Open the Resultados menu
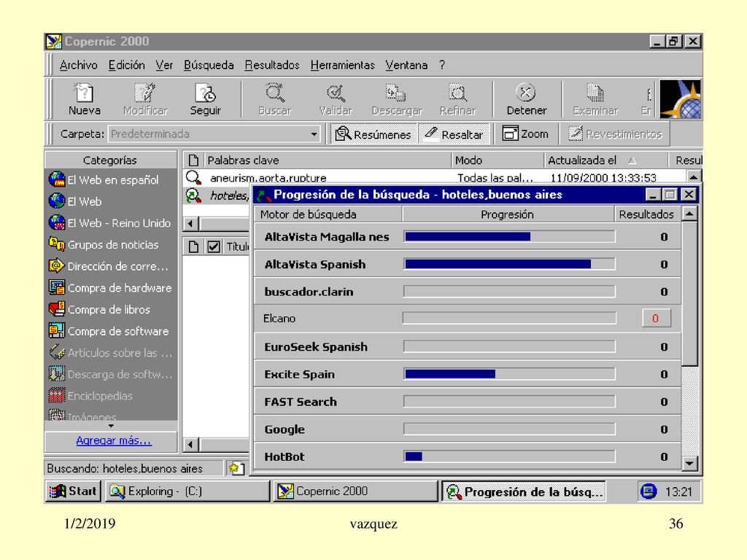747x560 pixels. pos(272,65)
